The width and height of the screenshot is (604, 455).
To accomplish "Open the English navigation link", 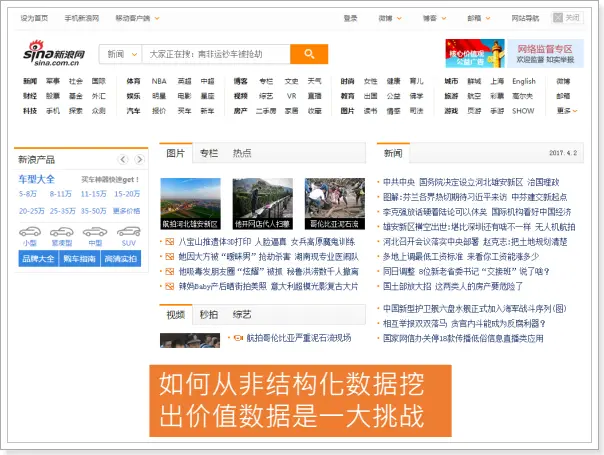I will point(524,81).
